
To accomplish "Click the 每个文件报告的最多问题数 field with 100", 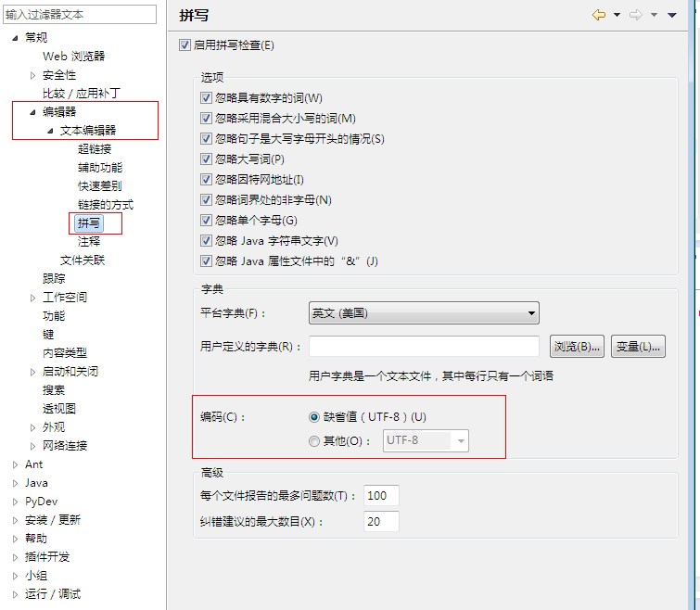I will [381, 495].
